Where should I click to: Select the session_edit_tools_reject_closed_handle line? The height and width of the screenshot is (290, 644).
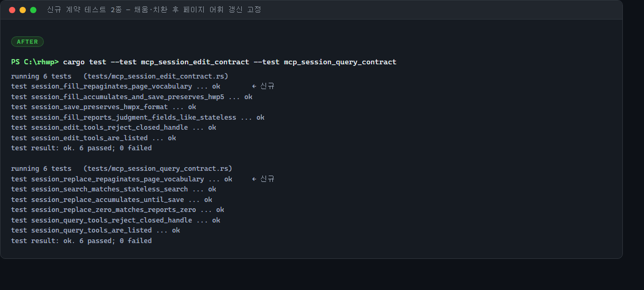113,128
